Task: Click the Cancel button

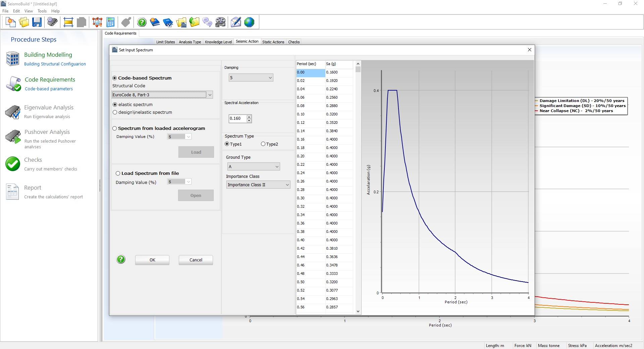Action: pos(196,260)
